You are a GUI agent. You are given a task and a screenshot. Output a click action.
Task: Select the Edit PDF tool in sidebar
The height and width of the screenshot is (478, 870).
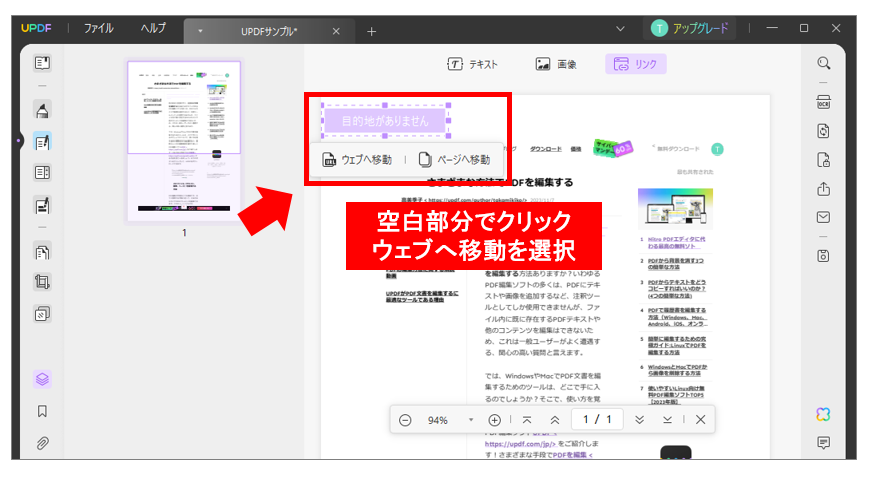pyautogui.click(x=42, y=142)
